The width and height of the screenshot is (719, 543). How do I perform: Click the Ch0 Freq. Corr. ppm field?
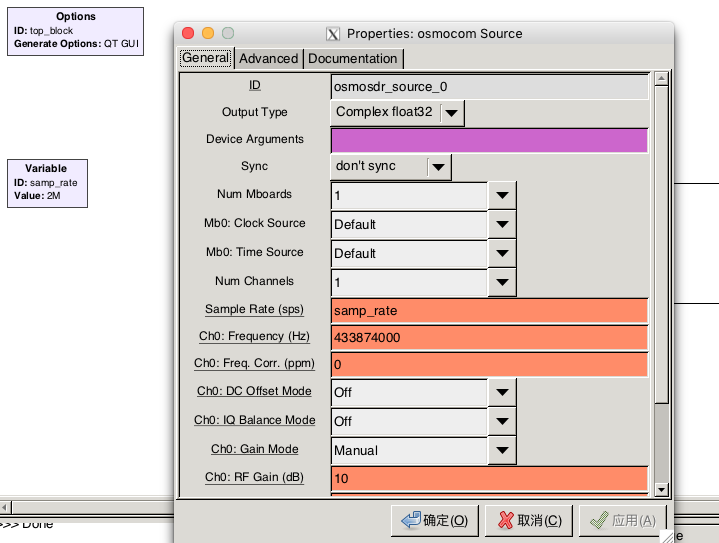tap(489, 365)
